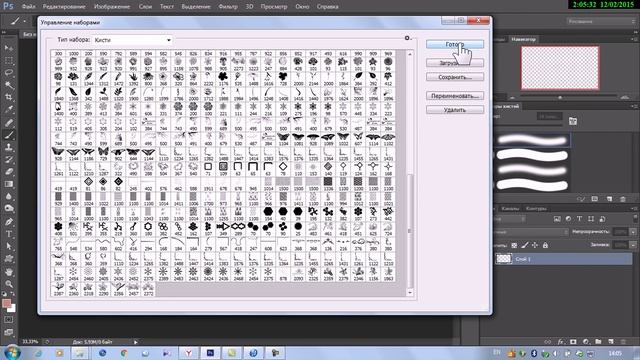Click the Готово button
The height and width of the screenshot is (360, 640).
pos(455,44)
